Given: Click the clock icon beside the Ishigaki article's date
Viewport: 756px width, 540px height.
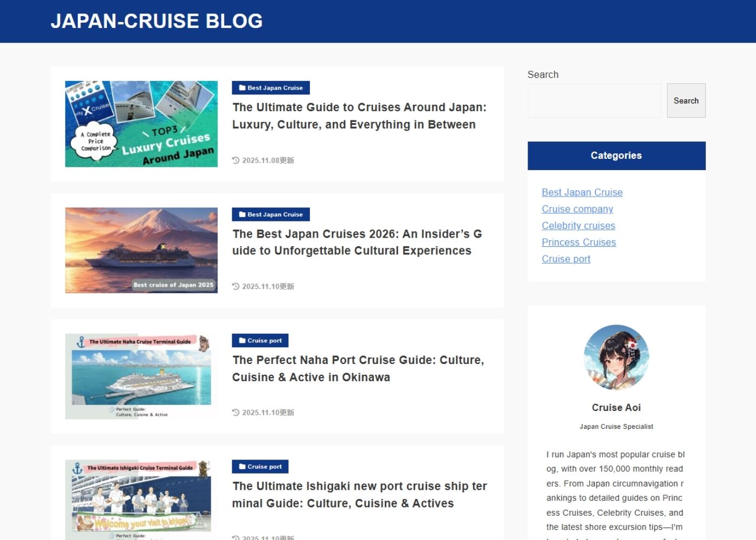Looking at the screenshot, I should tap(235, 538).
